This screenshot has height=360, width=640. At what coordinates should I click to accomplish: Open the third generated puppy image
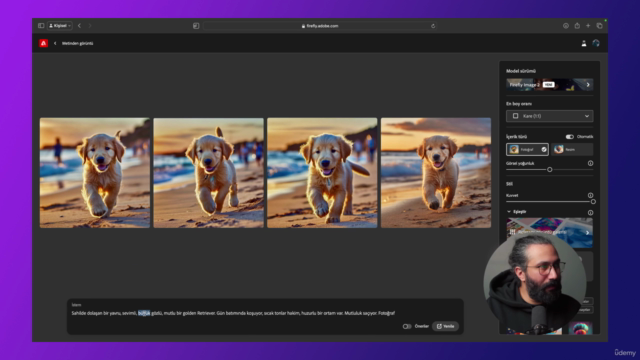pos(322,173)
